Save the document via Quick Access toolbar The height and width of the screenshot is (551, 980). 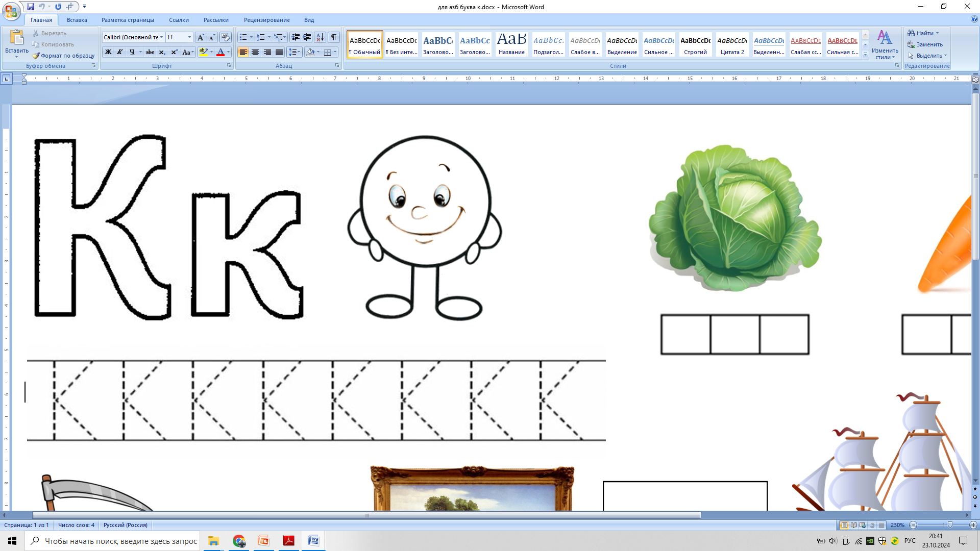tap(31, 7)
